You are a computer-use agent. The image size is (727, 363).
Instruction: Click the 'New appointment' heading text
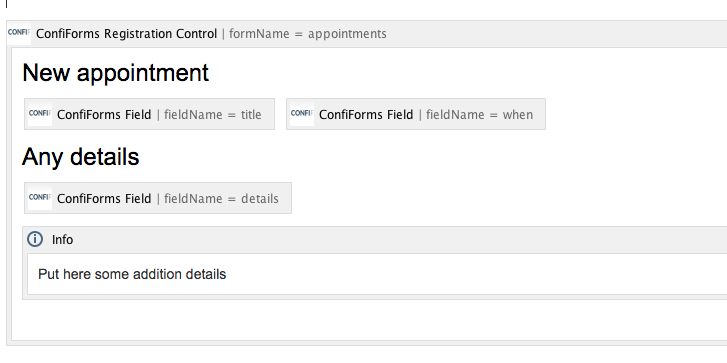coord(115,73)
